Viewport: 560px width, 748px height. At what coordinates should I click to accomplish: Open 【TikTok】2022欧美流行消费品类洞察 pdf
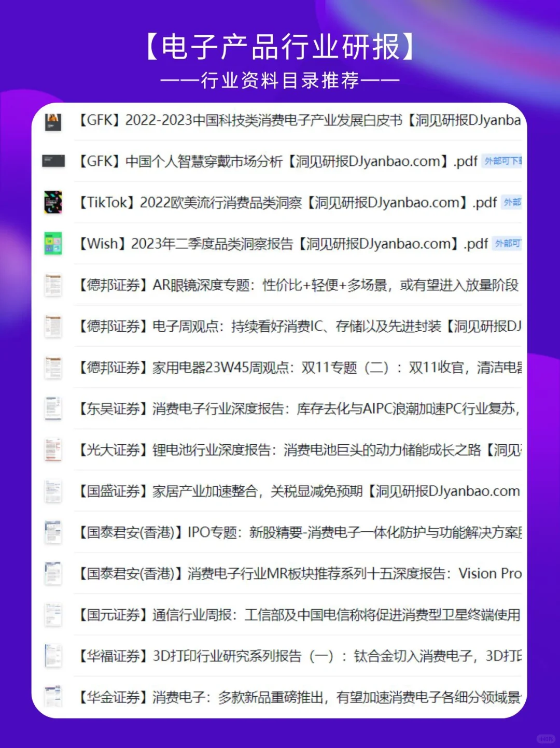click(x=287, y=202)
